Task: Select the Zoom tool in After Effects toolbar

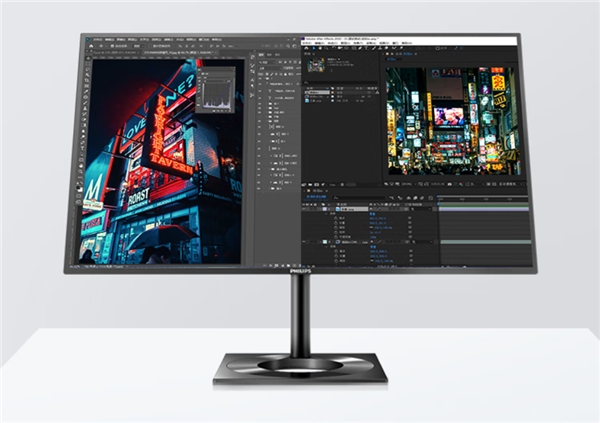Action: pos(326,48)
